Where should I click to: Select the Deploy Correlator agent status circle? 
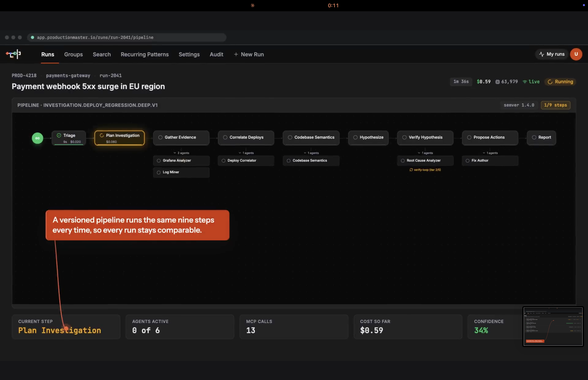click(224, 161)
